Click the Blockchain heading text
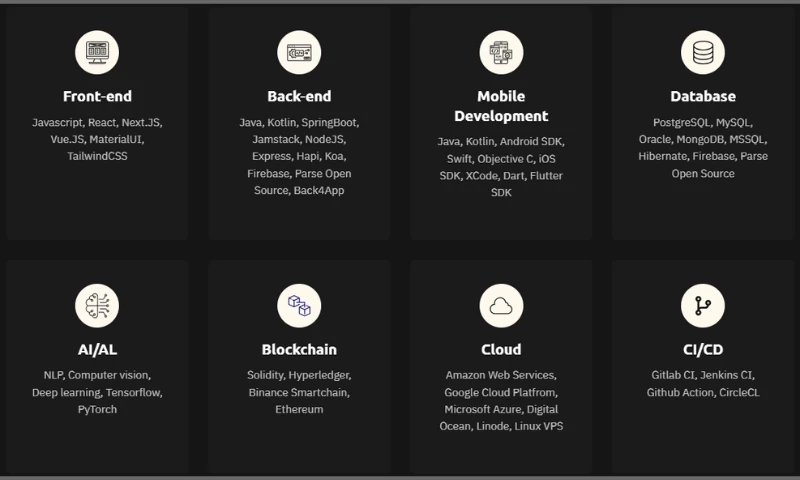800x480 pixels. click(299, 350)
